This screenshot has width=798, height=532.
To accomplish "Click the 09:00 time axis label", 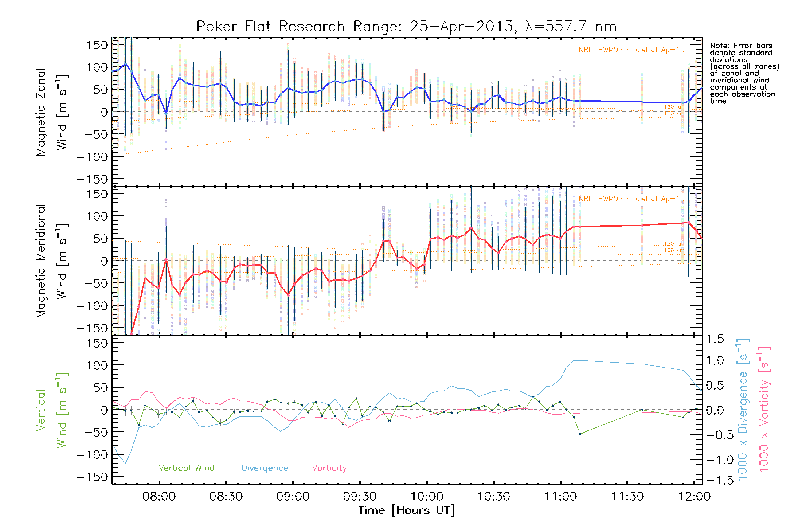I will tap(293, 496).
